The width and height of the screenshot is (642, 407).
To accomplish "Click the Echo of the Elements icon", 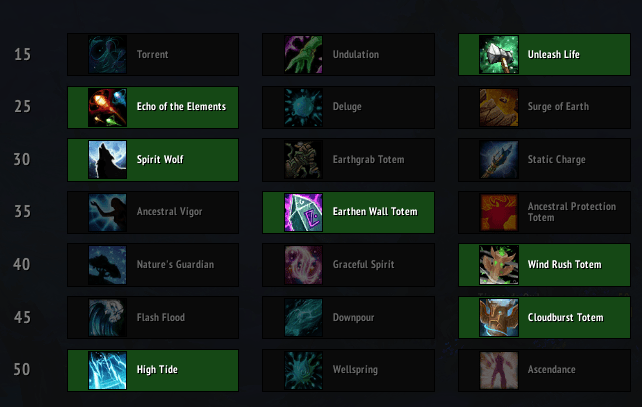I will (x=107, y=107).
